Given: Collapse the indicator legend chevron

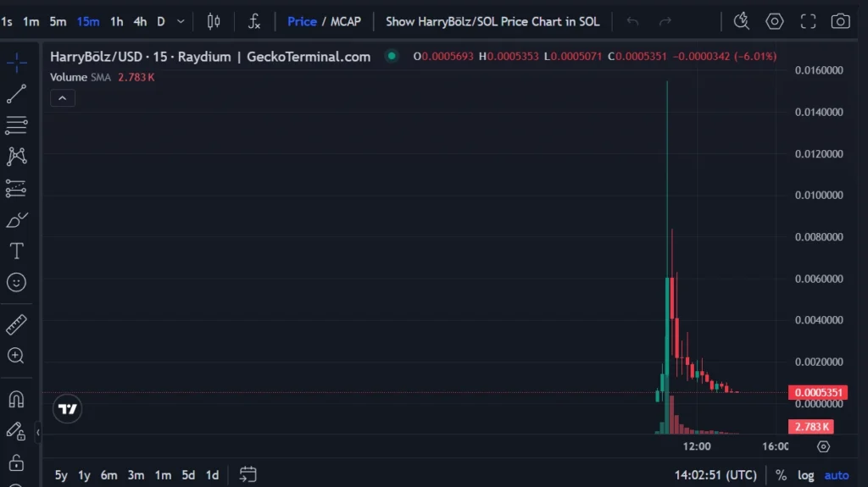Looking at the screenshot, I should click(63, 98).
